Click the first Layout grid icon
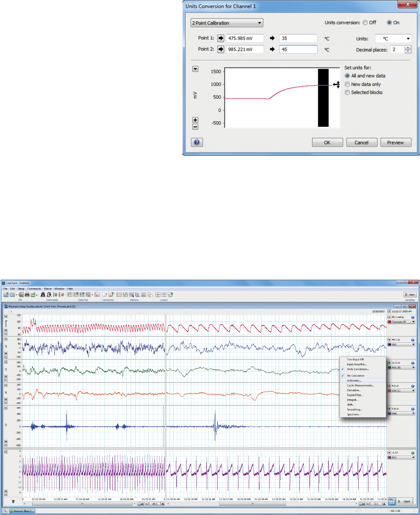 pyautogui.click(x=158, y=295)
